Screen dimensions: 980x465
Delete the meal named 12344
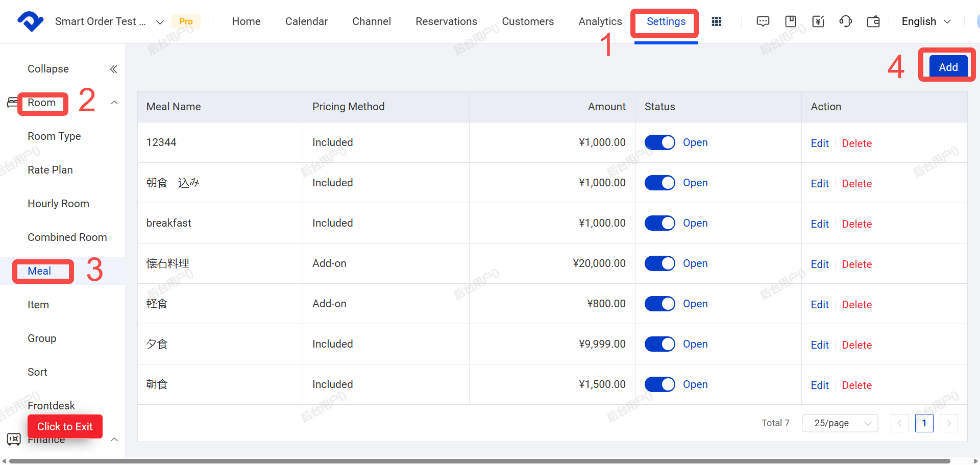click(857, 143)
